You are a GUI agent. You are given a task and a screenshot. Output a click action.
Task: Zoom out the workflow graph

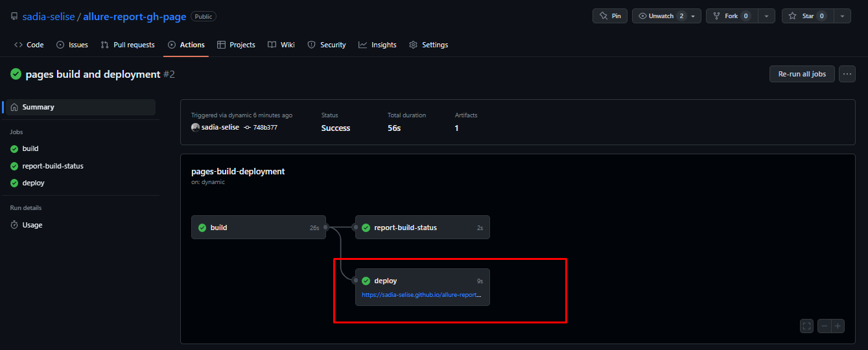pyautogui.click(x=825, y=326)
